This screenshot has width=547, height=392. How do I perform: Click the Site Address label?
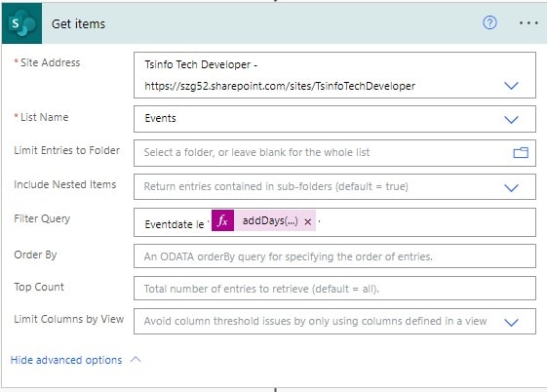coord(50,62)
